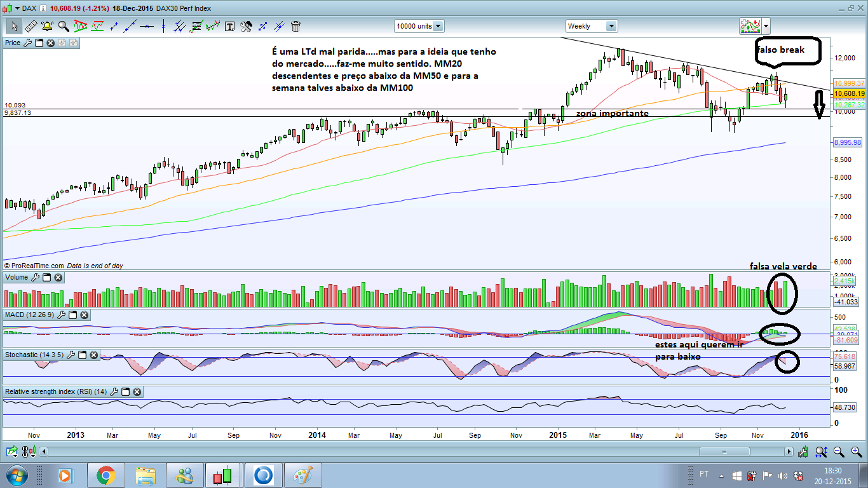Expand the chart style dropdown arrow

pos(766,26)
